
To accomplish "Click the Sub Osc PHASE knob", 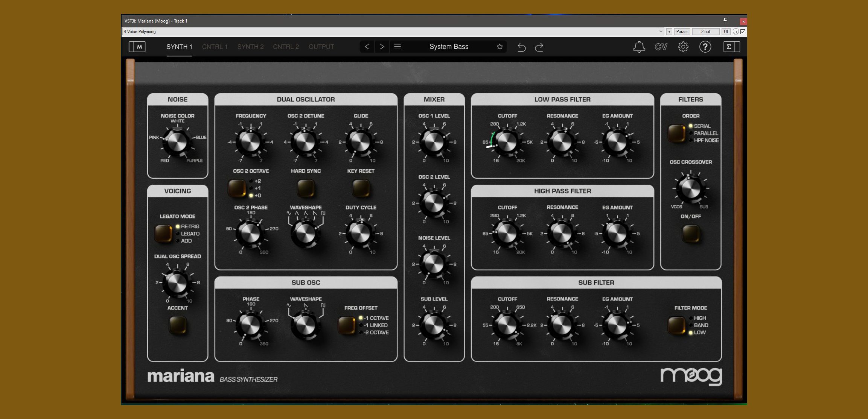I will tap(250, 325).
